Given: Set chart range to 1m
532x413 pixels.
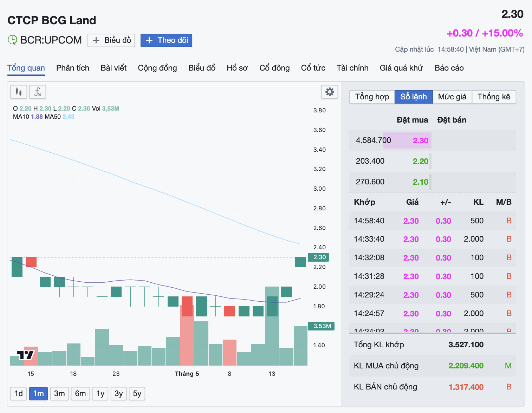Looking at the screenshot, I should pyautogui.click(x=39, y=394).
